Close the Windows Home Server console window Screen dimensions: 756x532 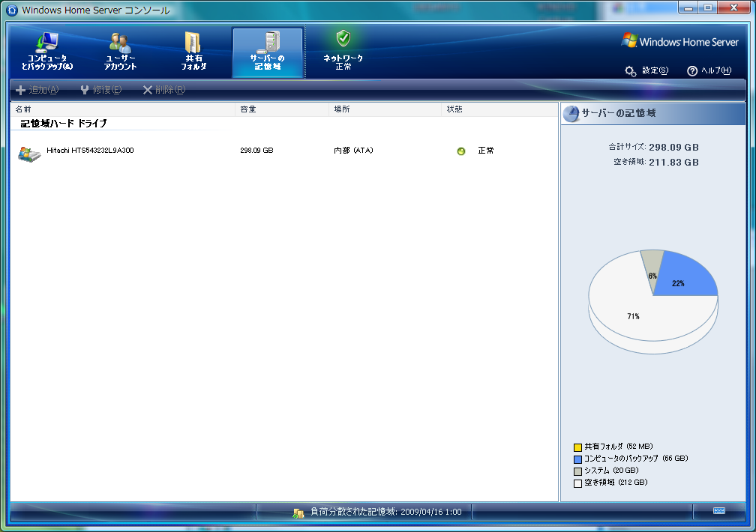point(733,7)
